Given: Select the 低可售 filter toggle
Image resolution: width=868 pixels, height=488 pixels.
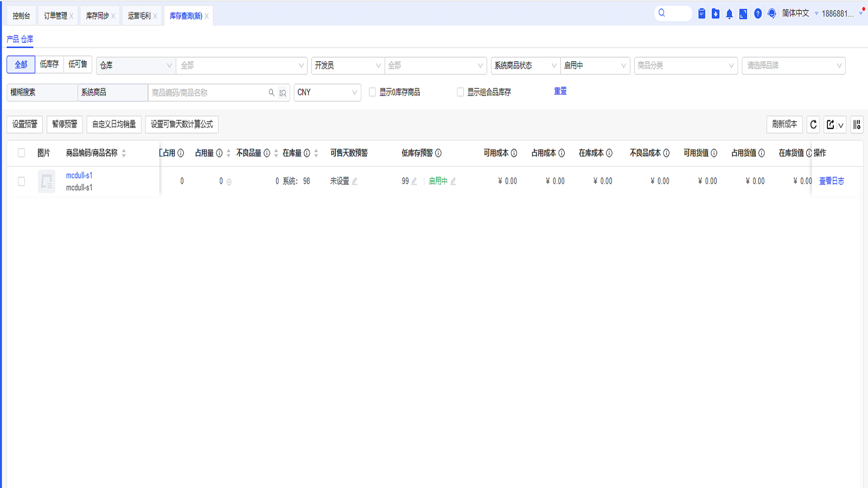Looking at the screenshot, I should click(78, 65).
